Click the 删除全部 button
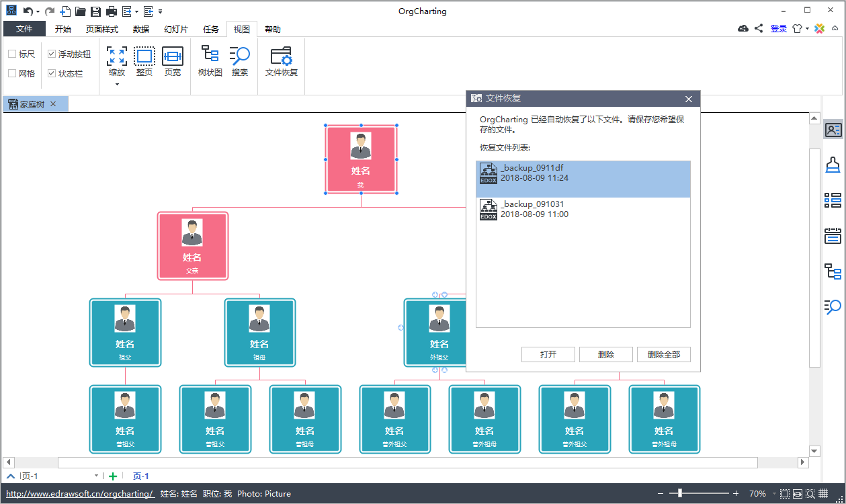846x504 pixels. [x=664, y=355]
